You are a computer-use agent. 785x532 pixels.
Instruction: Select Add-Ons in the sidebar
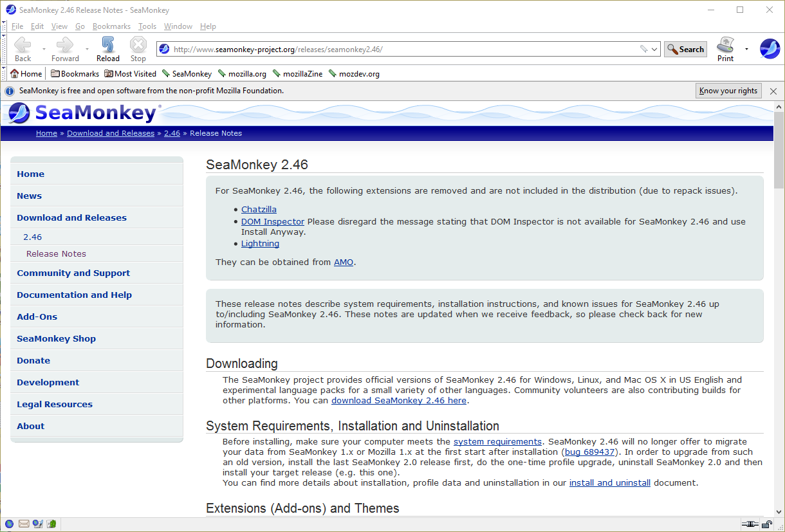(x=97, y=317)
